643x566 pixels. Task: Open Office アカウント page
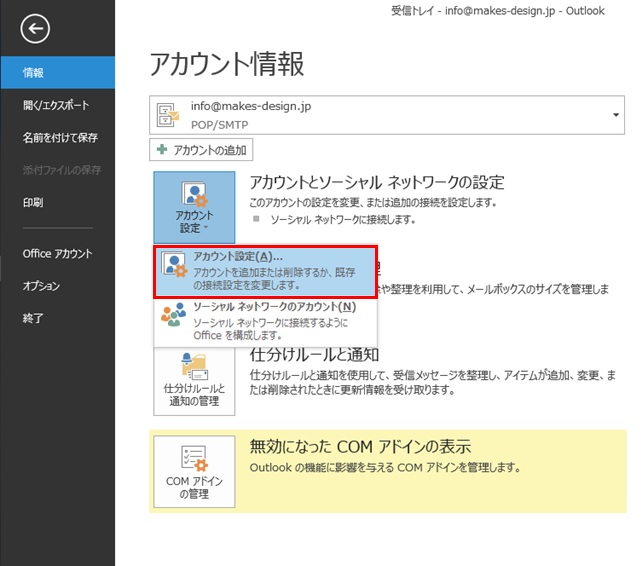[x=57, y=253]
